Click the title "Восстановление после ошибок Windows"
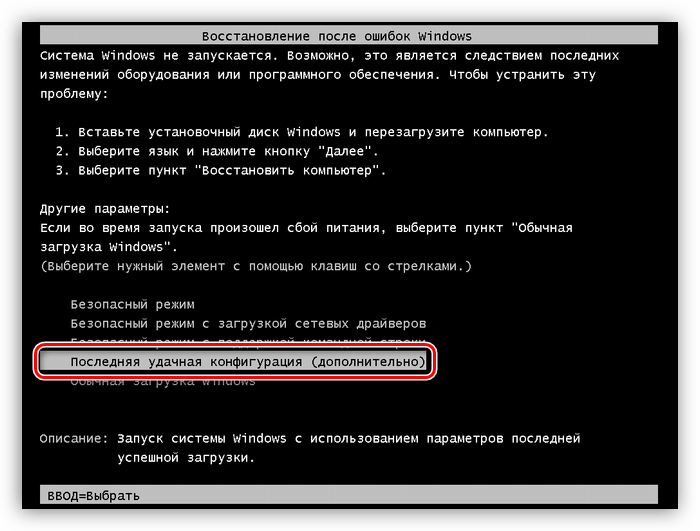The width and height of the screenshot is (700, 531). click(x=337, y=36)
